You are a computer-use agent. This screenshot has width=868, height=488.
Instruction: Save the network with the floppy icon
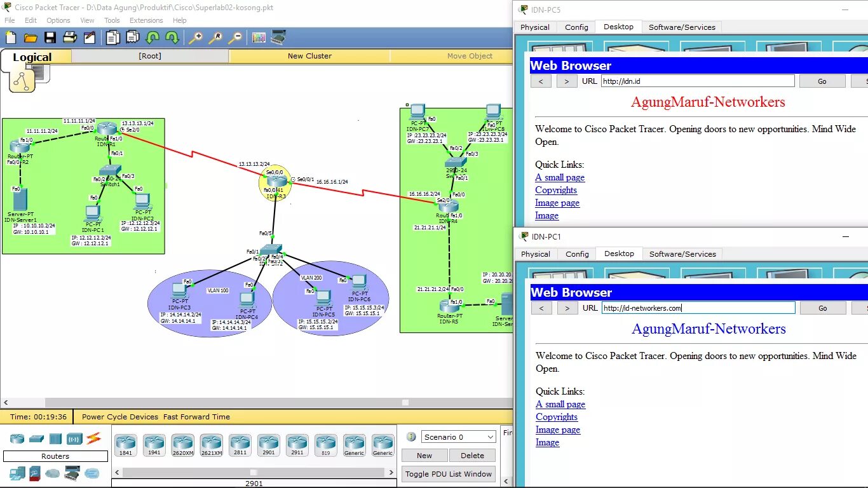50,38
